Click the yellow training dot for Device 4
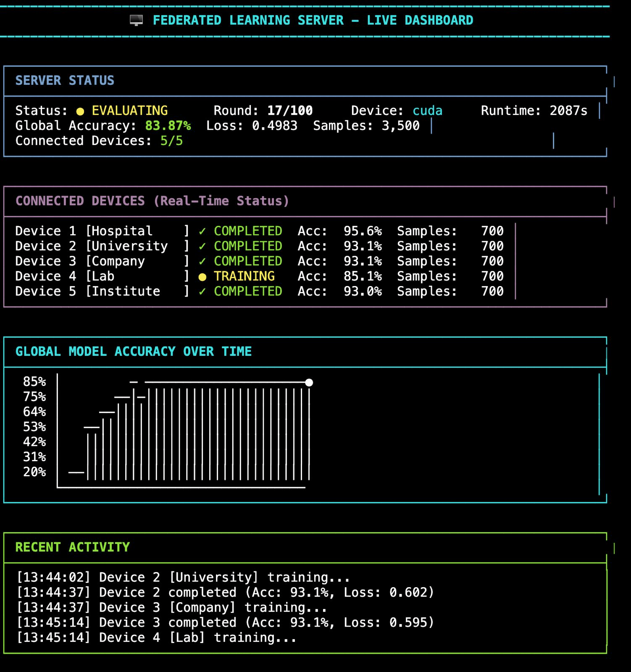The width and height of the screenshot is (631, 672). point(202,277)
